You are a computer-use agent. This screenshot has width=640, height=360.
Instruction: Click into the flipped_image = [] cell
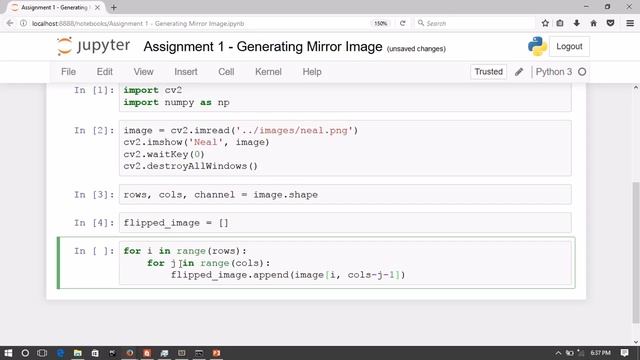click(345, 223)
